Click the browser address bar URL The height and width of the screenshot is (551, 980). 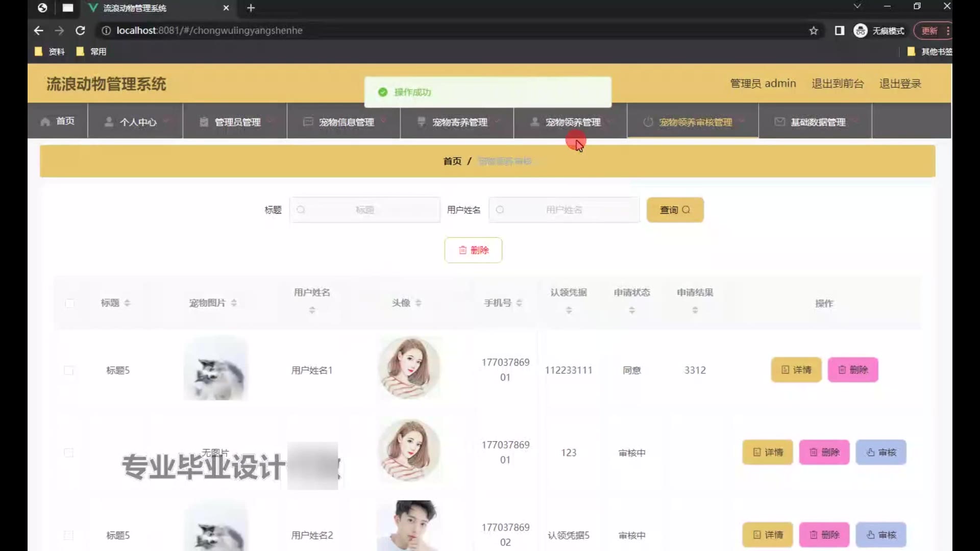[209, 31]
